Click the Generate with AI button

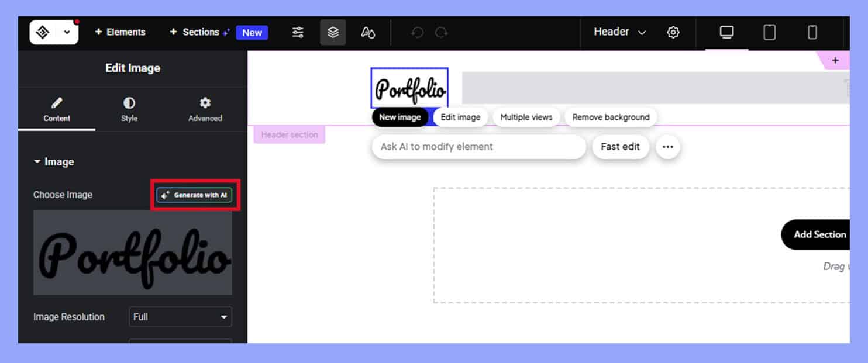pos(194,195)
